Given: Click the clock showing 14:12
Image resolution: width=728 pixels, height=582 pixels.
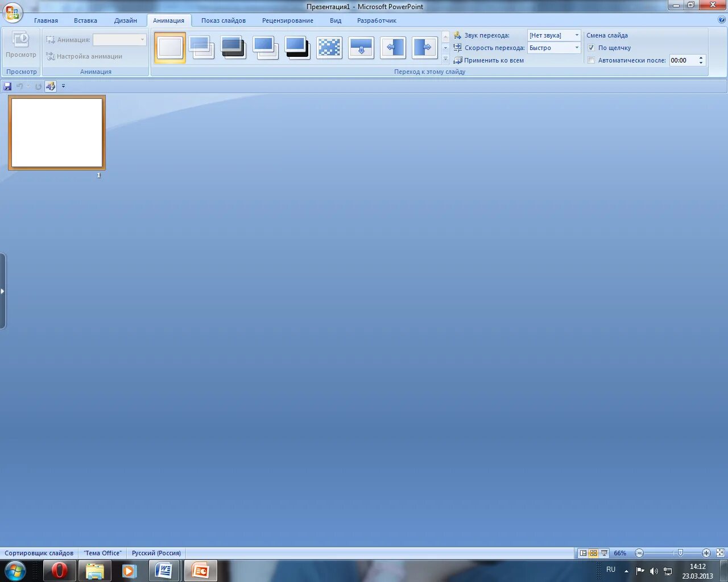Looking at the screenshot, I should [x=698, y=567].
